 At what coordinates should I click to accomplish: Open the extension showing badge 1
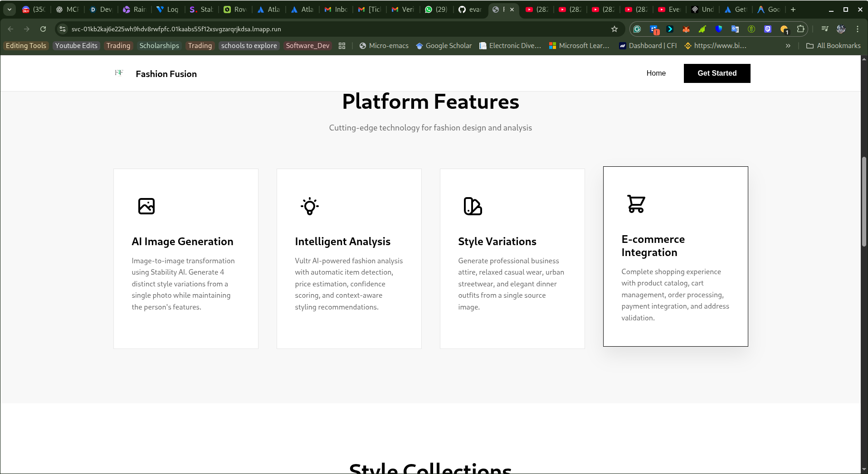tap(785, 29)
